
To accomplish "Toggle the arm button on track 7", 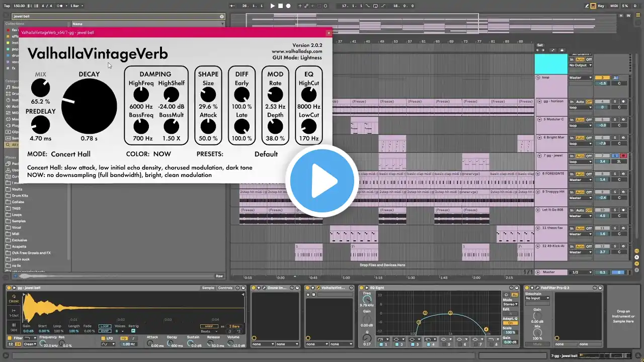I will point(623,156).
